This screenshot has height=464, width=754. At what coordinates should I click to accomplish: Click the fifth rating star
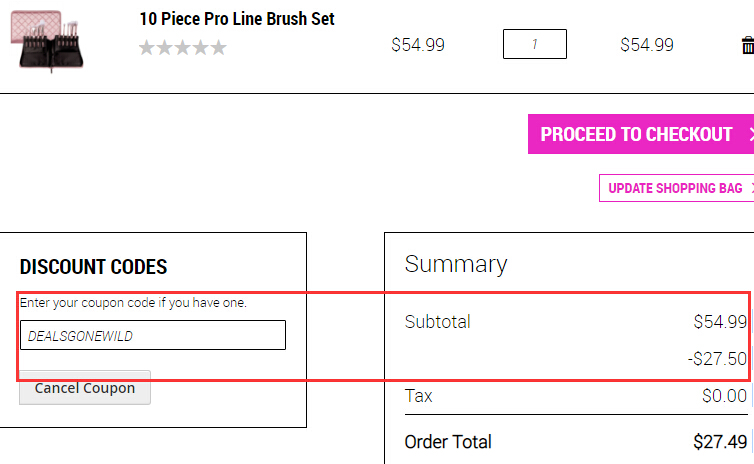point(219,48)
